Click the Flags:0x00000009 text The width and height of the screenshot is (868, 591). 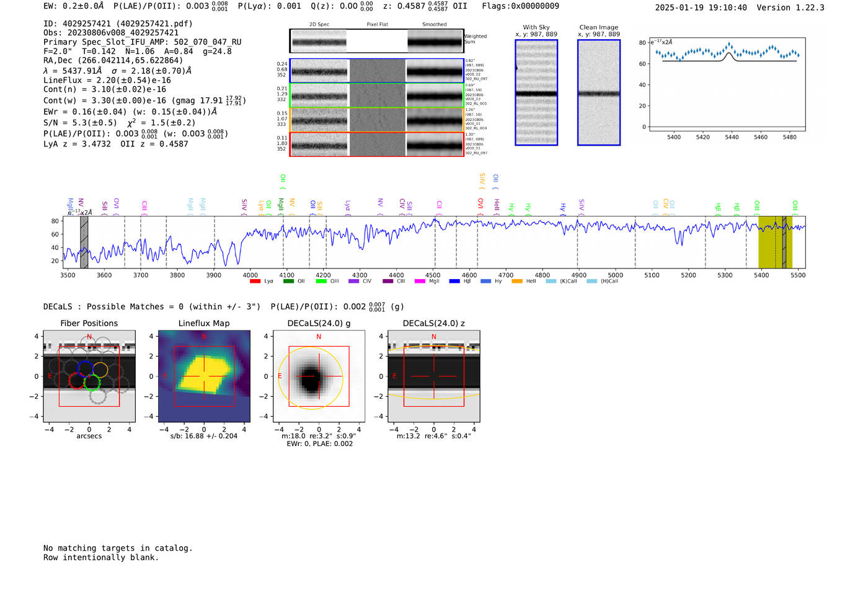pos(520,6)
